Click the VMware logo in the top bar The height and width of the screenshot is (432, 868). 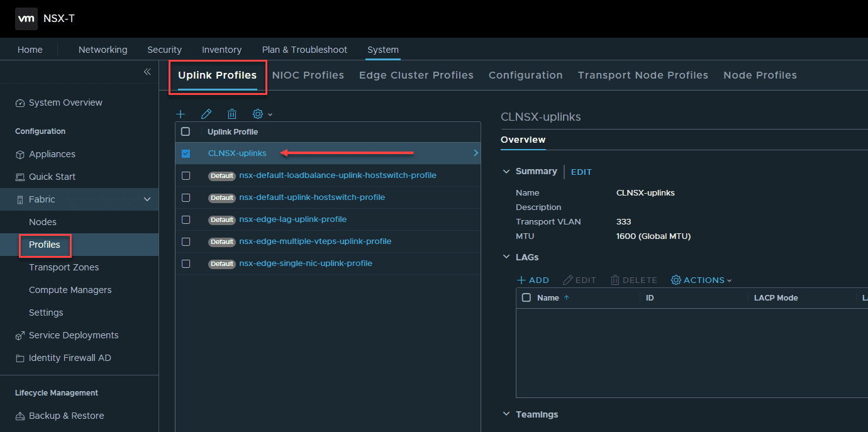[x=26, y=19]
